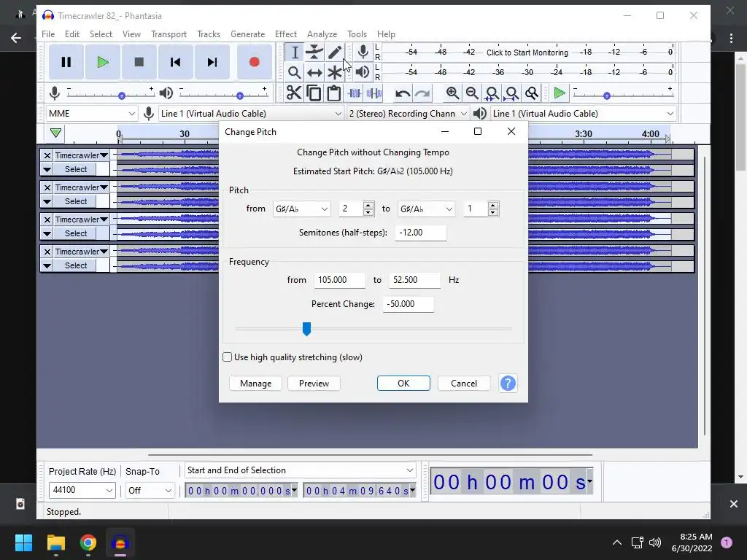Image resolution: width=747 pixels, height=560 pixels.
Task: Open Start and End of Selection dropdown
Action: coord(300,470)
